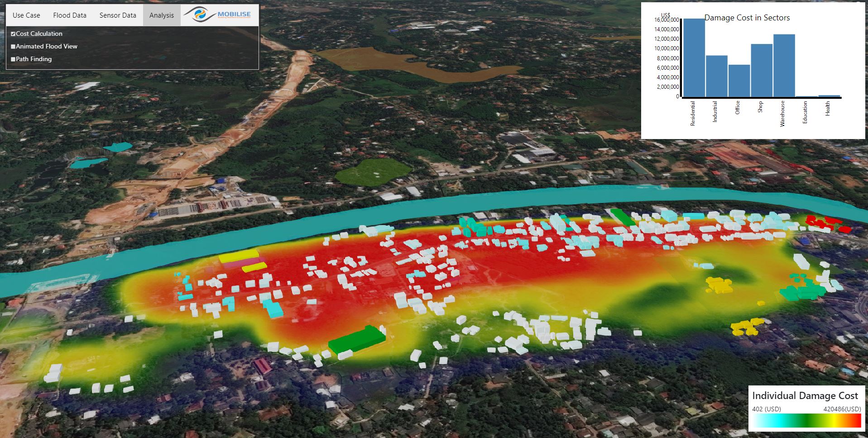Select the Residential bar in the chart
Screen dimensions: 868x438
(694, 58)
